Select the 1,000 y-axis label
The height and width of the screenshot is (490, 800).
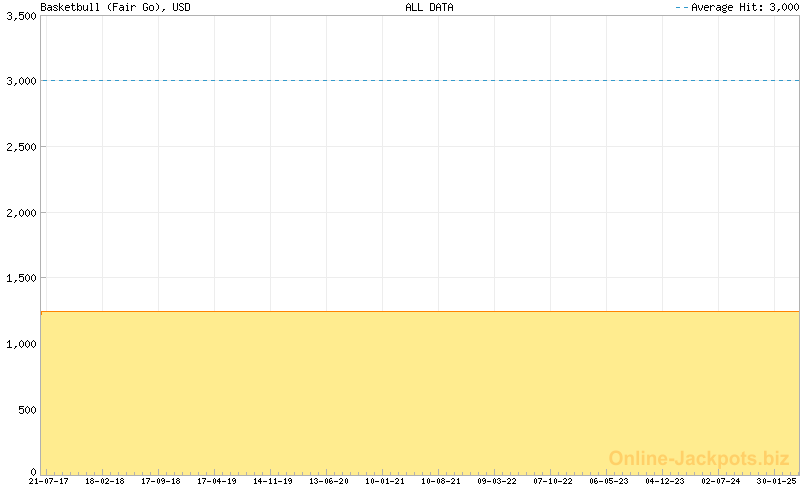pyautogui.click(x=19, y=344)
